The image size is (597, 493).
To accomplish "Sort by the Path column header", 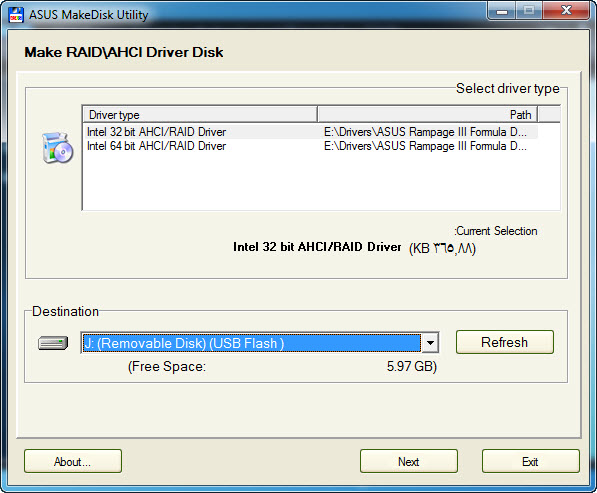I will point(428,115).
